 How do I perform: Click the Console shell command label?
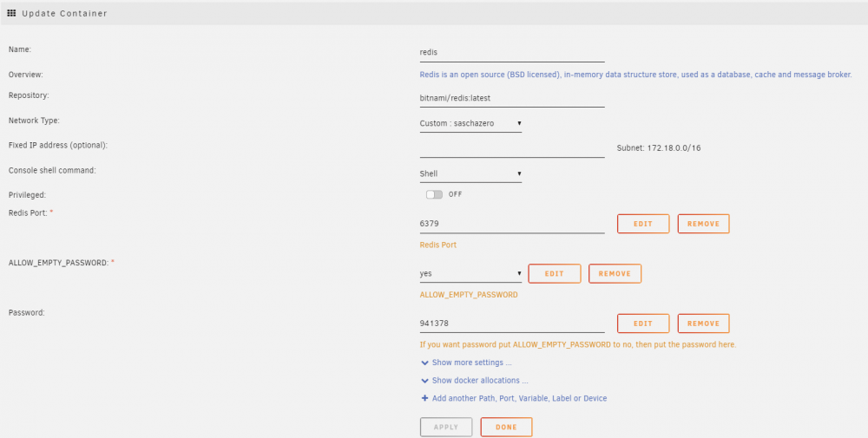point(52,170)
